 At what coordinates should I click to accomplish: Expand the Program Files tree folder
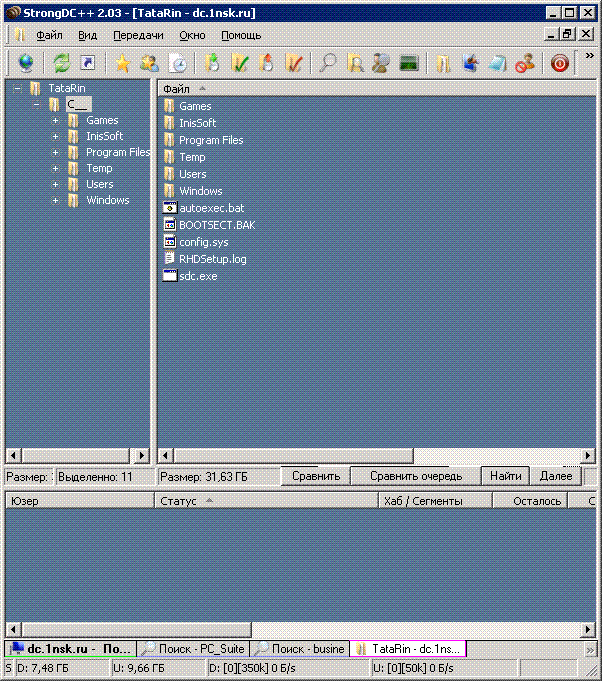[x=55, y=152]
